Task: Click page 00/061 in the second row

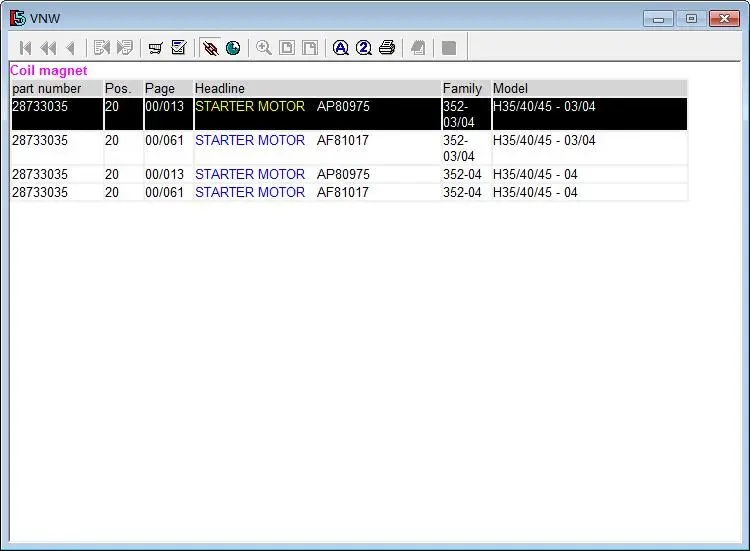Action: click(165, 140)
